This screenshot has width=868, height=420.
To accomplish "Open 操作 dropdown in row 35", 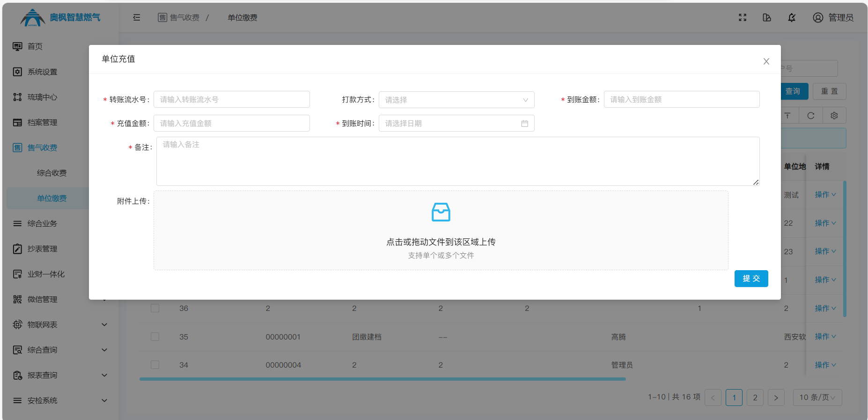I will point(825,337).
